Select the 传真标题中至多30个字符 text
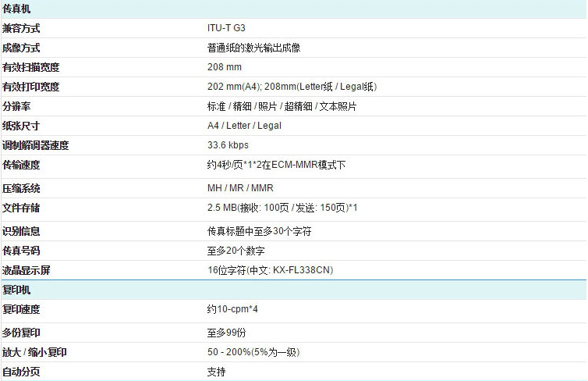Image resolution: width=588 pixels, height=381 pixels. point(260,231)
